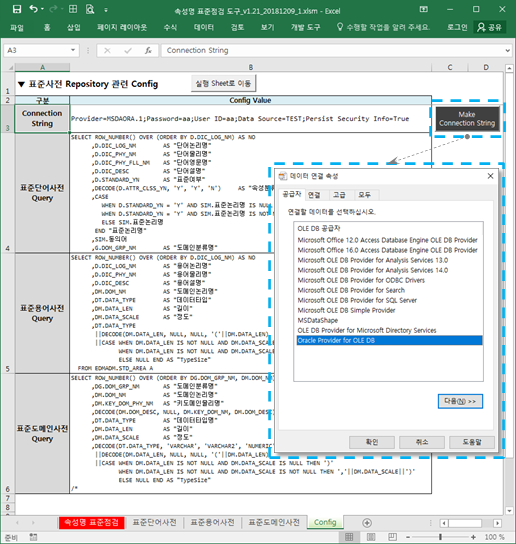516x544 pixels.
Task: Open ribbon display options icon
Action: pos(424,9)
